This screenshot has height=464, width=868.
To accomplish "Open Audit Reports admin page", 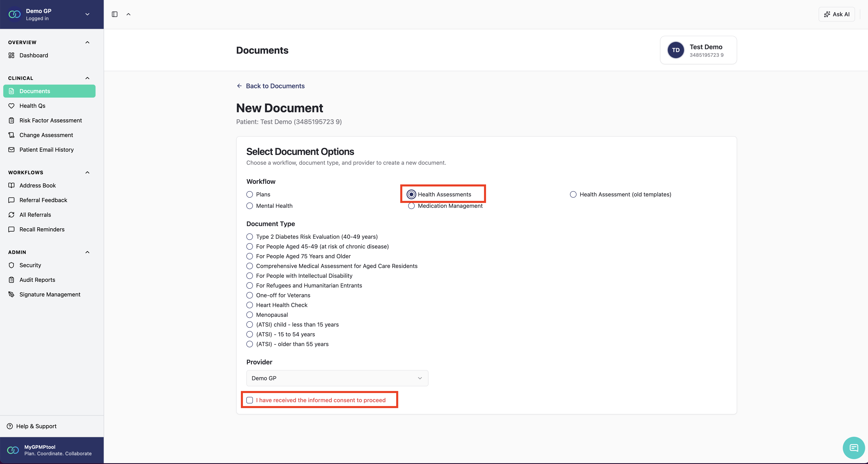I will tap(37, 280).
